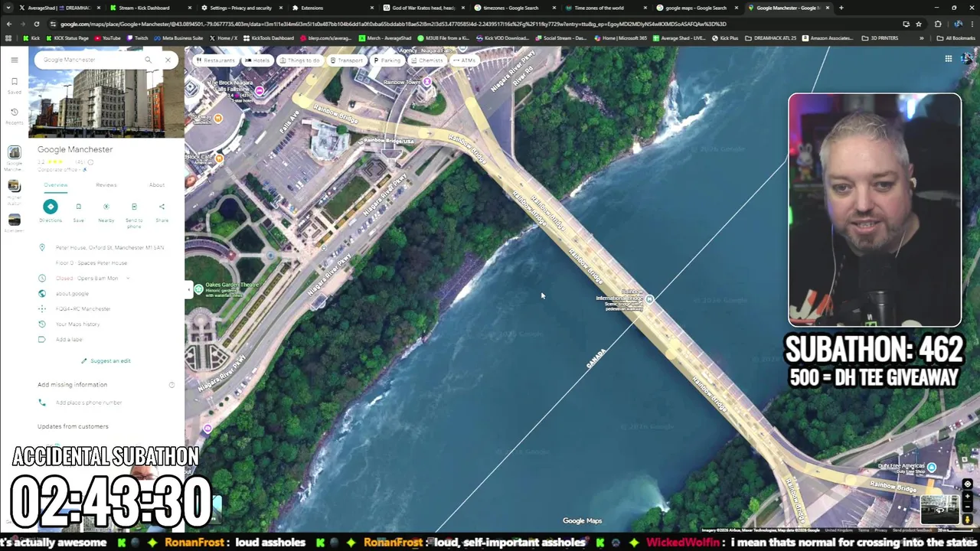The width and height of the screenshot is (980, 551).
Task: Open Recents in the side rail
Action: click(x=14, y=116)
